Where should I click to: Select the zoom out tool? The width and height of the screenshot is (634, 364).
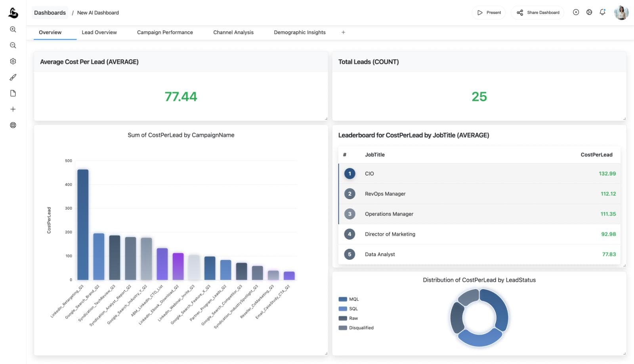pyautogui.click(x=13, y=45)
